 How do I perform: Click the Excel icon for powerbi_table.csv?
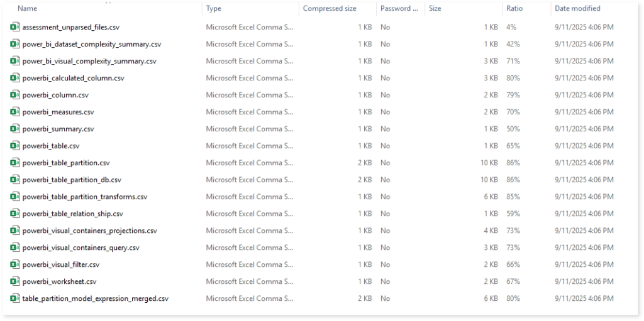tap(15, 146)
